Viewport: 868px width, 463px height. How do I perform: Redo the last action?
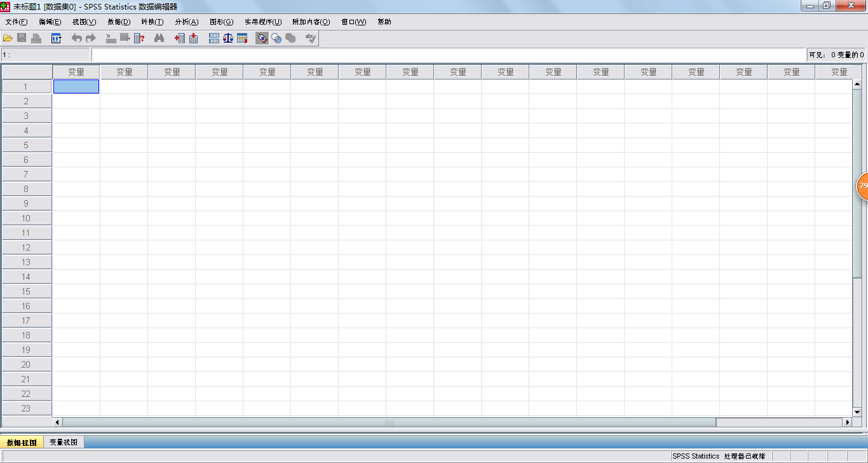pos(90,38)
